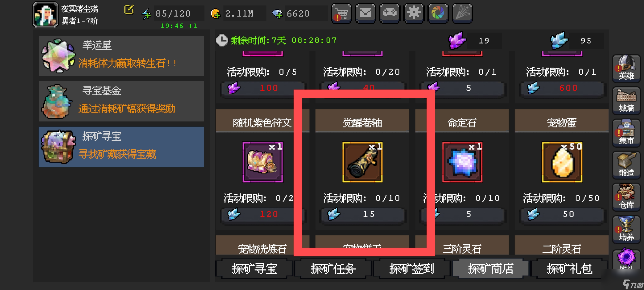
Task: Open the 集市 market sidebar icon
Action: point(626,133)
